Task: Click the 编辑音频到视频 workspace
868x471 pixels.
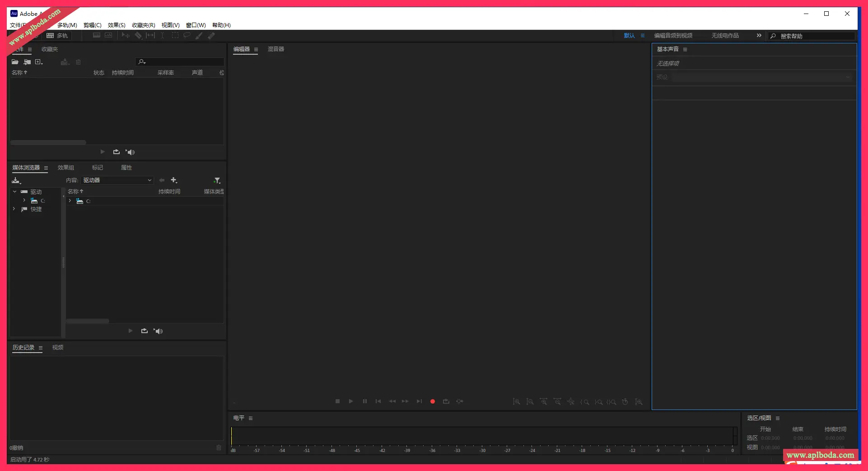Action: 673,36
